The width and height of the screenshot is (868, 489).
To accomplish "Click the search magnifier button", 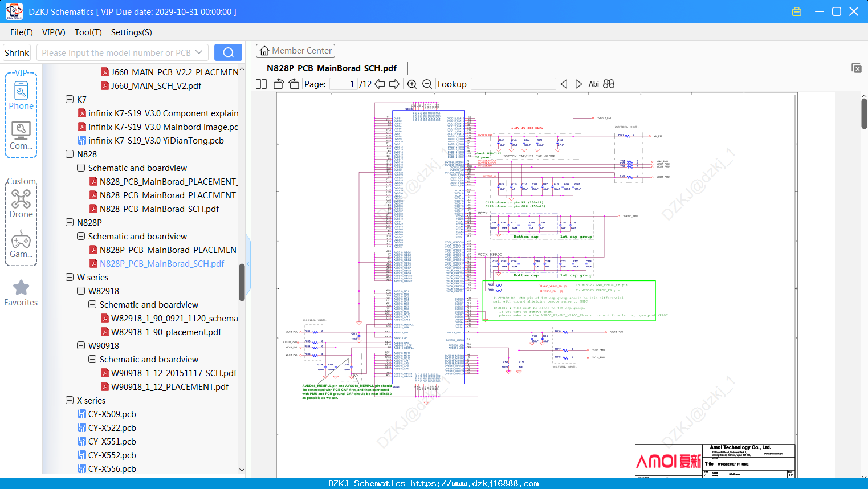I will [x=228, y=52].
